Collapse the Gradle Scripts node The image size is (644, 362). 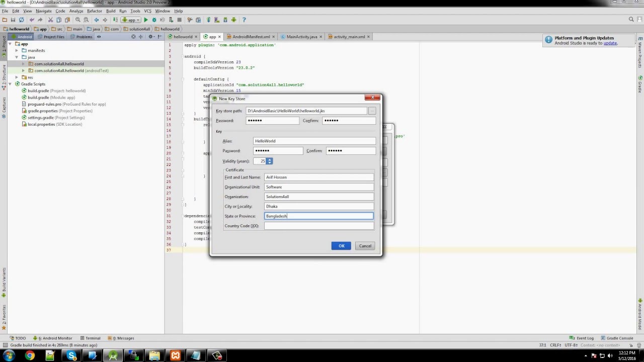point(11,84)
